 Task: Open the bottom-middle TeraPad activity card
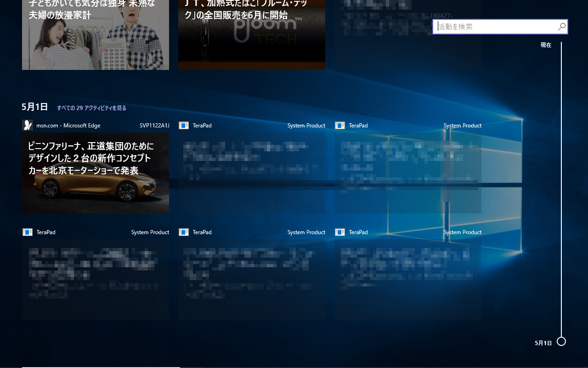[252, 280]
